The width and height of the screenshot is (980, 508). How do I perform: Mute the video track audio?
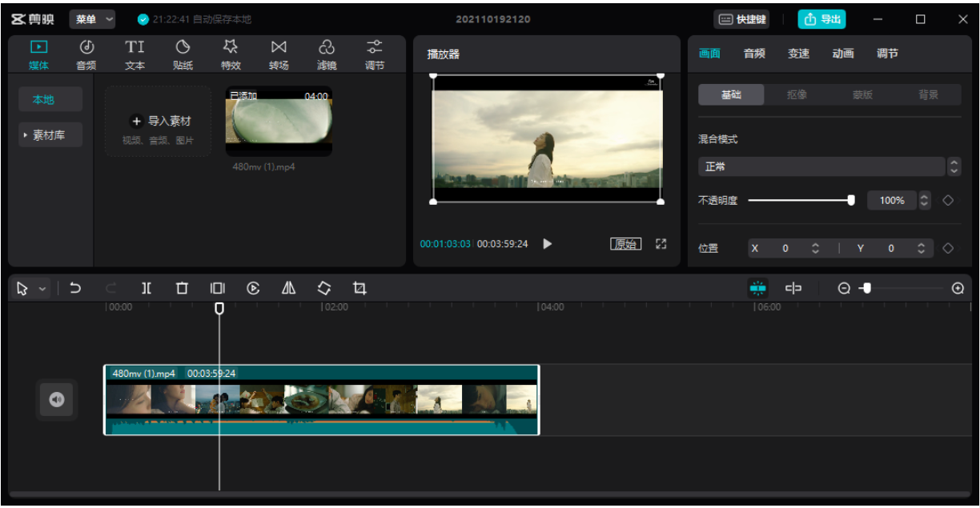57,400
